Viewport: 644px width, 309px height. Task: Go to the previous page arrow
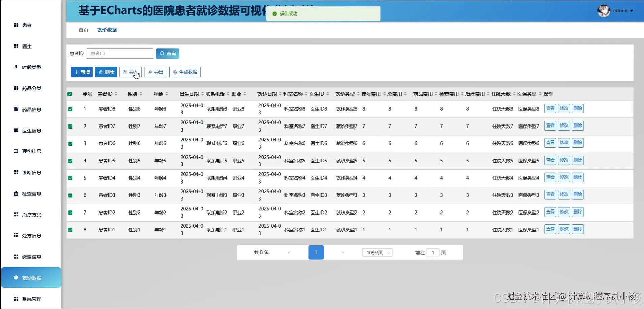point(289,252)
